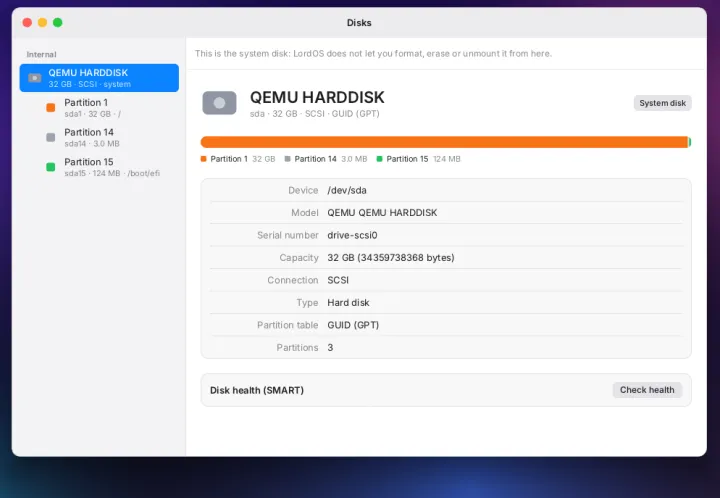720x498 pixels.
Task: Maximize the Disks window with green button
Action: pos(57,22)
